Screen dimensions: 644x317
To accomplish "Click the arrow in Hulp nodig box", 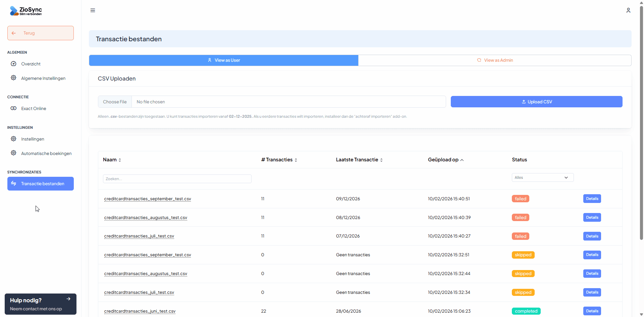I will pyautogui.click(x=68, y=299).
